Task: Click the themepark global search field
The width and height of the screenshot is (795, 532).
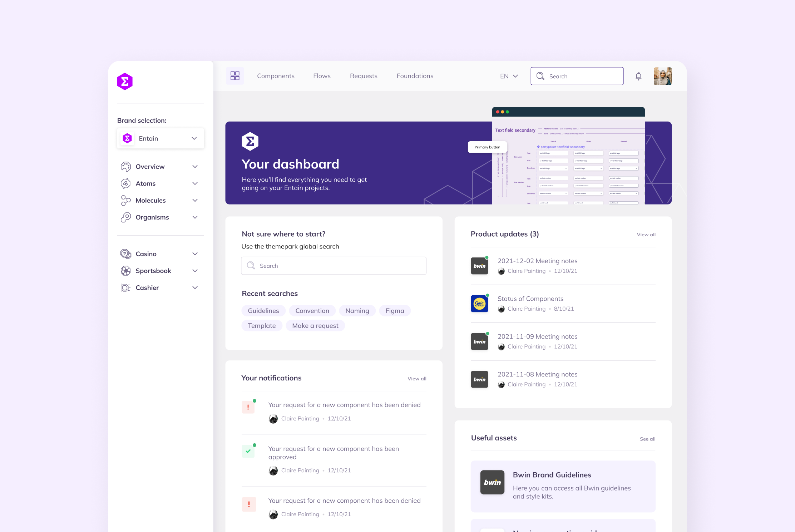Action: coord(334,266)
